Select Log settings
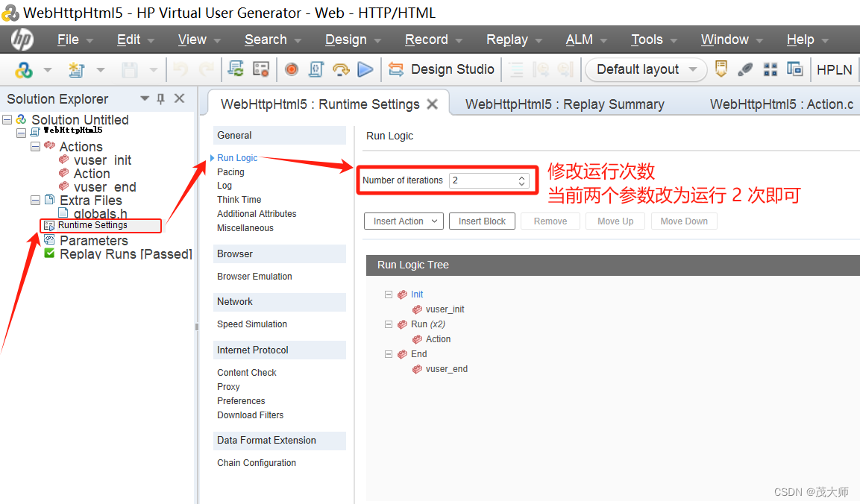 [225, 186]
